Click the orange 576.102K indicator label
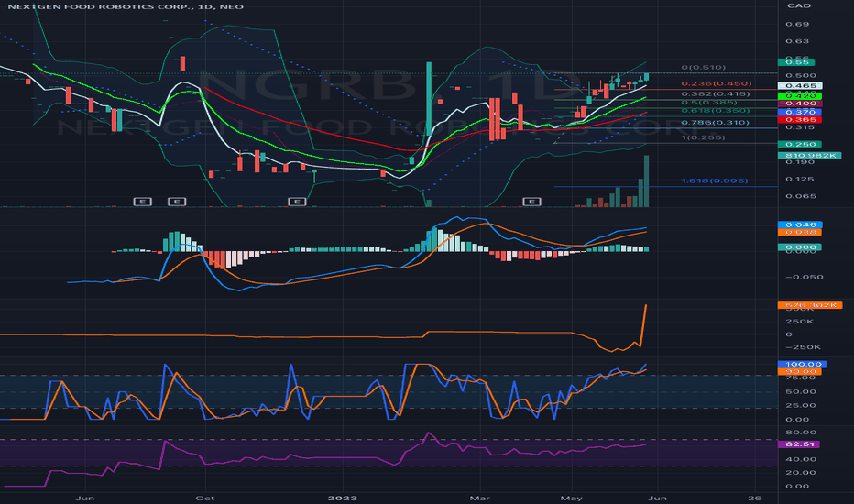 click(810, 305)
